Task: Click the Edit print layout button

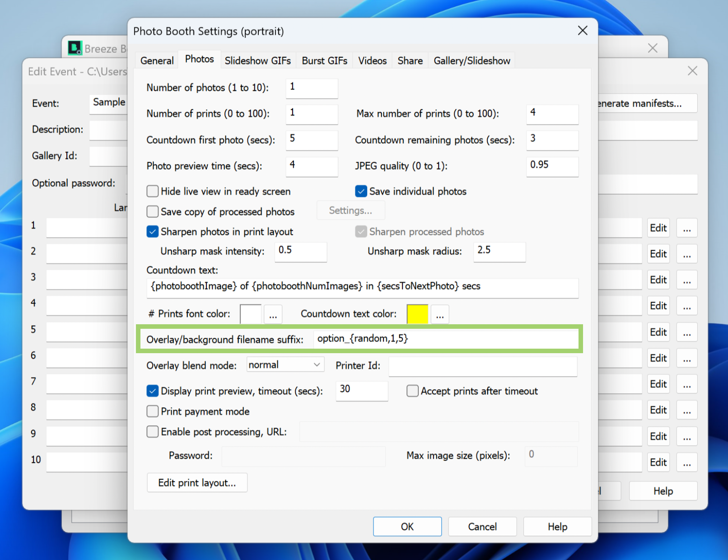Action: coord(197,483)
